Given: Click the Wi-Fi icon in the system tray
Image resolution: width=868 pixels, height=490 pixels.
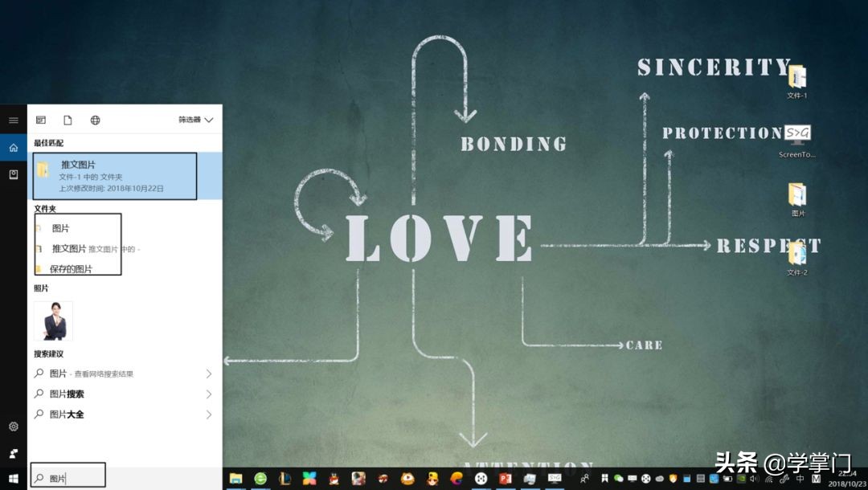Looking at the screenshot, I should [x=769, y=479].
